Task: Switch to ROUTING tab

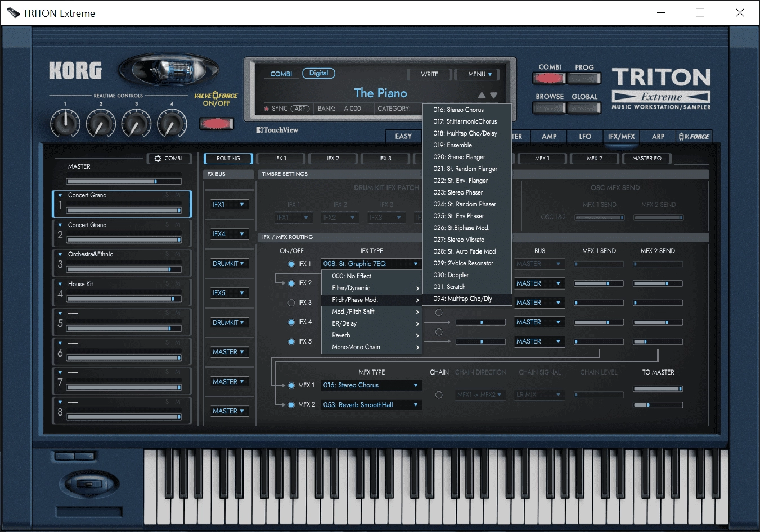Action: coord(228,159)
